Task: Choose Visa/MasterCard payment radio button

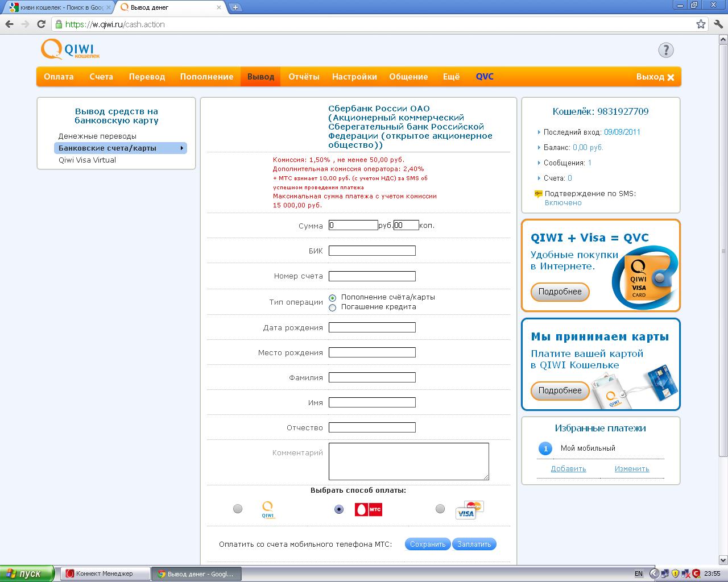Action: [x=440, y=509]
